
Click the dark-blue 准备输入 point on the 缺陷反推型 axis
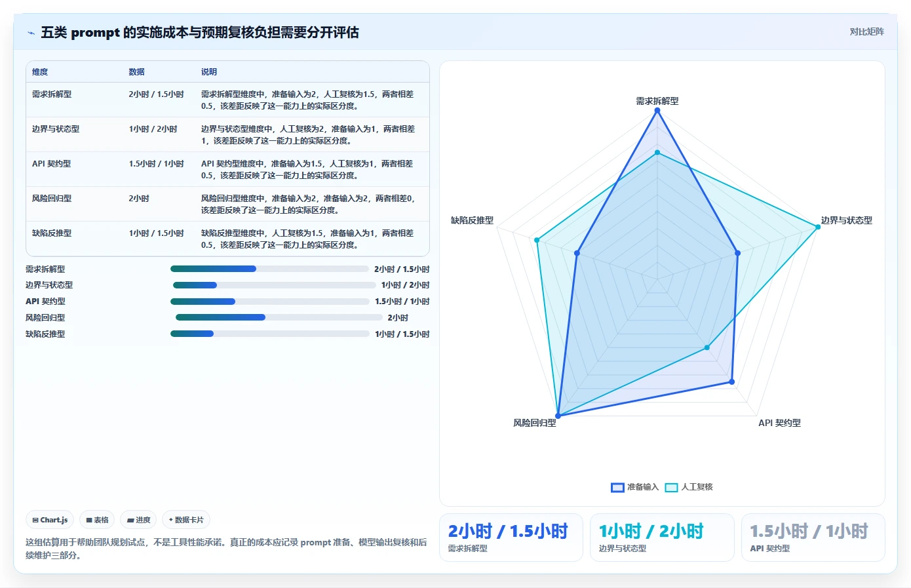577,253
